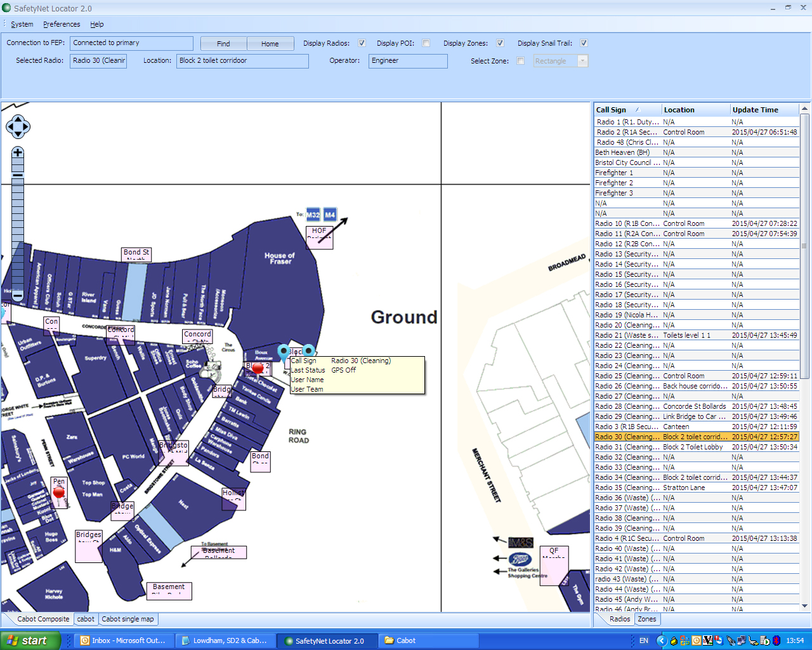Screen dimensions: 812x650
Task: Zoom in with the plus button
Action: pos(18,152)
